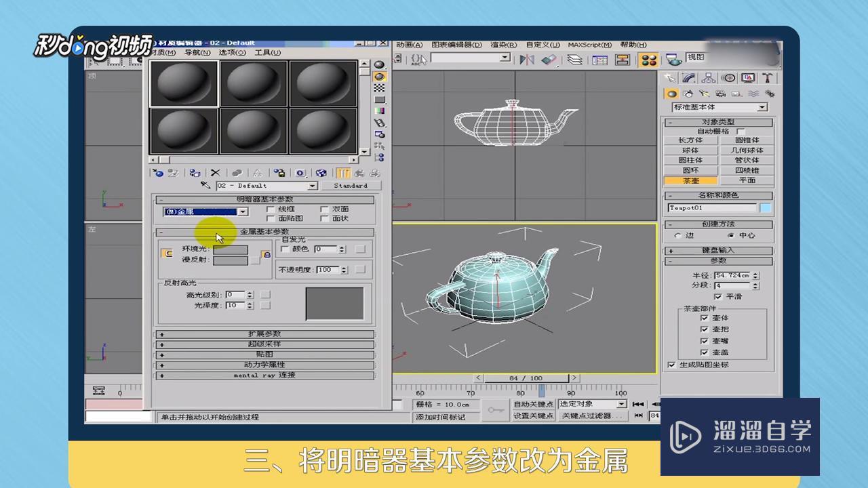
Task: Click the Sample Type sphere icon
Action: coord(379,64)
